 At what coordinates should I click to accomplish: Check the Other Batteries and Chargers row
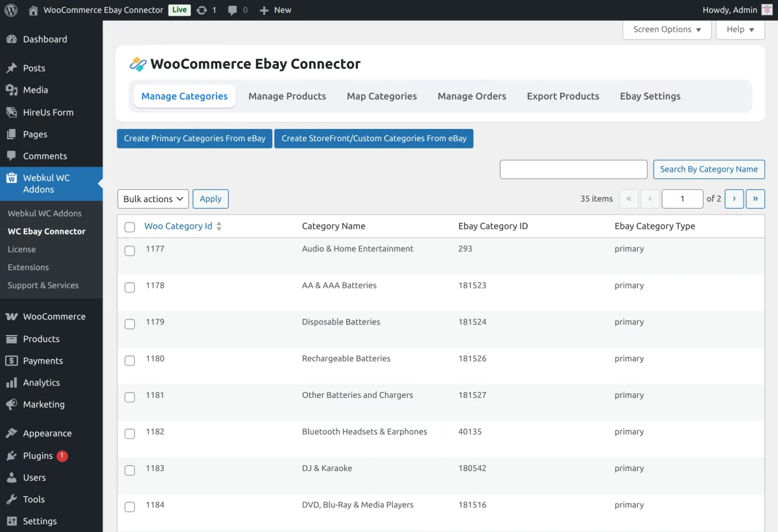[130, 397]
